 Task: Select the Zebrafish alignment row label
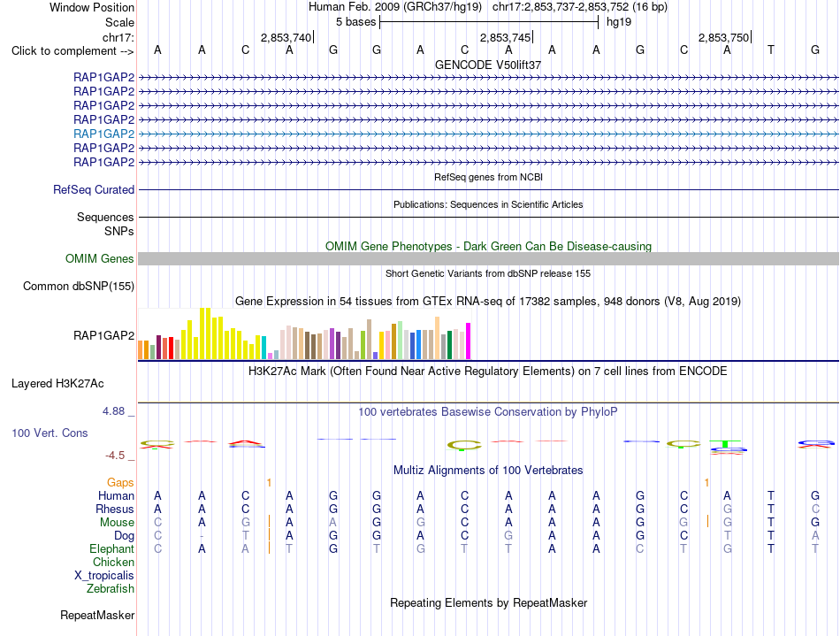click(x=111, y=589)
